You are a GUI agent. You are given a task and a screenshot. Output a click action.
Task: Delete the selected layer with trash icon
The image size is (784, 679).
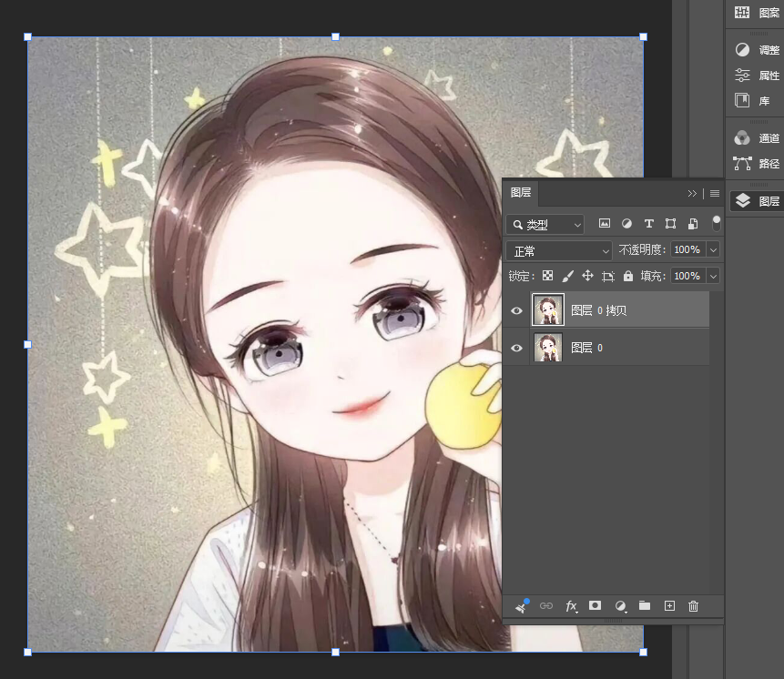(693, 606)
